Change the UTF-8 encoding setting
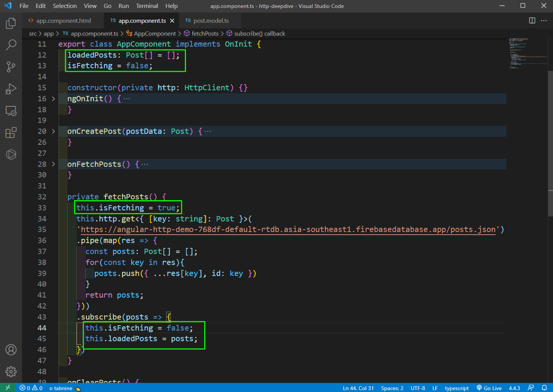This screenshot has height=392, width=553. click(418, 388)
